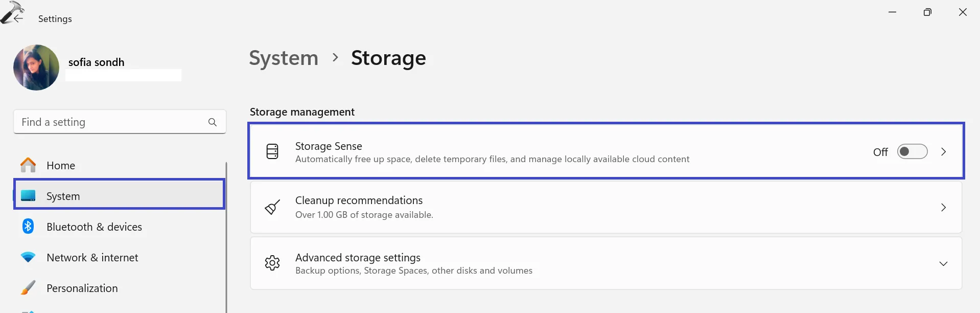Click the Storage Sense drive icon
The image size is (980, 313).
[x=272, y=151]
